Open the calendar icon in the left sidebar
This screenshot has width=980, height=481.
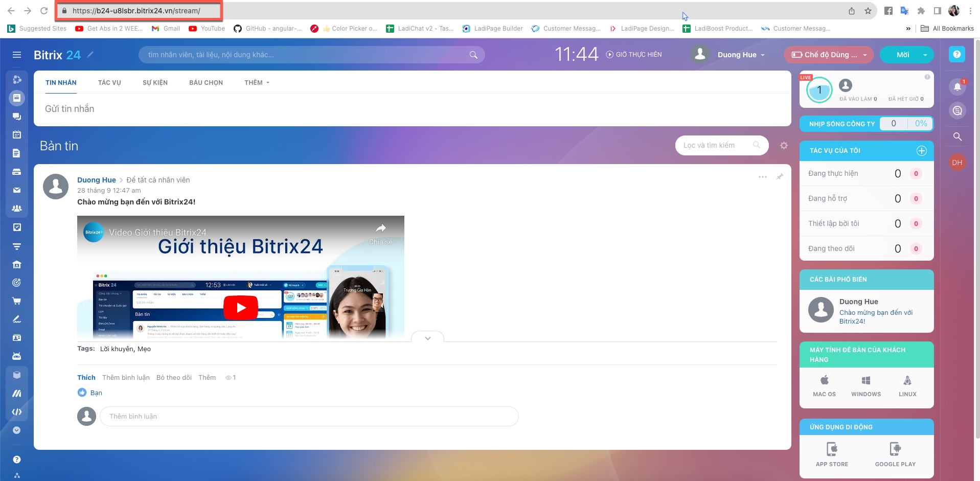pyautogui.click(x=17, y=135)
